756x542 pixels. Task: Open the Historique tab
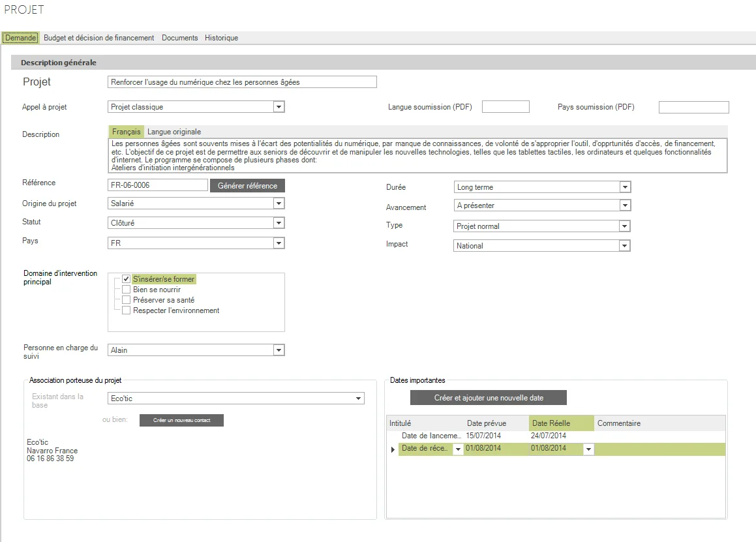coord(221,38)
